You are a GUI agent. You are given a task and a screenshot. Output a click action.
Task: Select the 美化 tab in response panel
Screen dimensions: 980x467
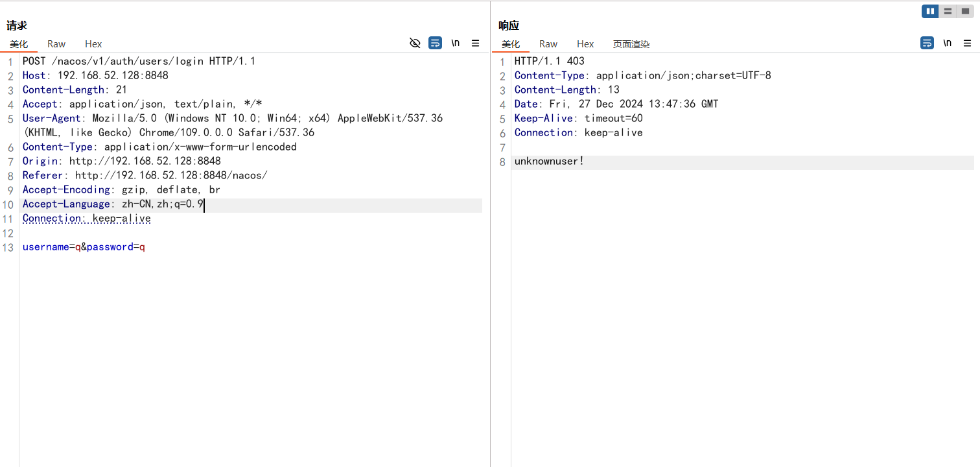pos(511,44)
